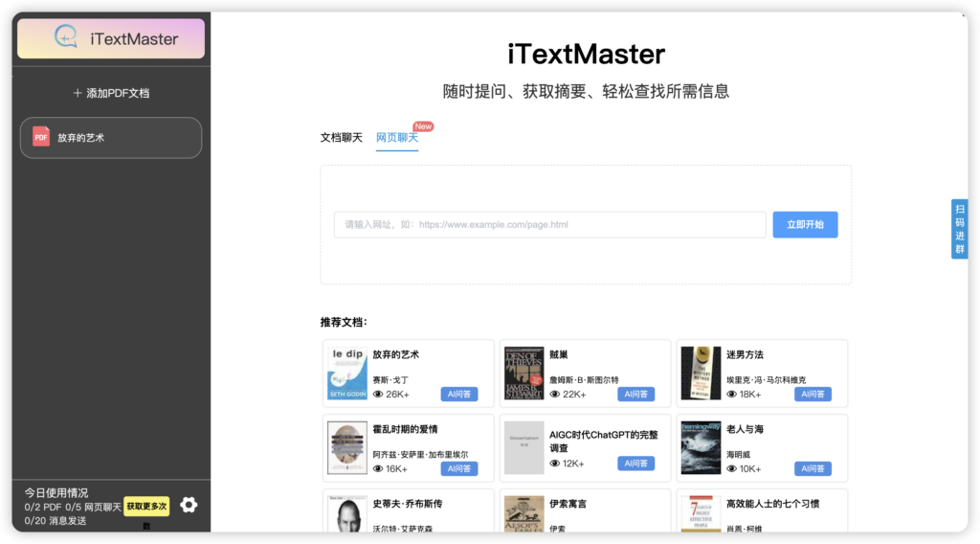Click the eye views icon next to 16K+
This screenshot has width=980, height=544.
(x=377, y=468)
